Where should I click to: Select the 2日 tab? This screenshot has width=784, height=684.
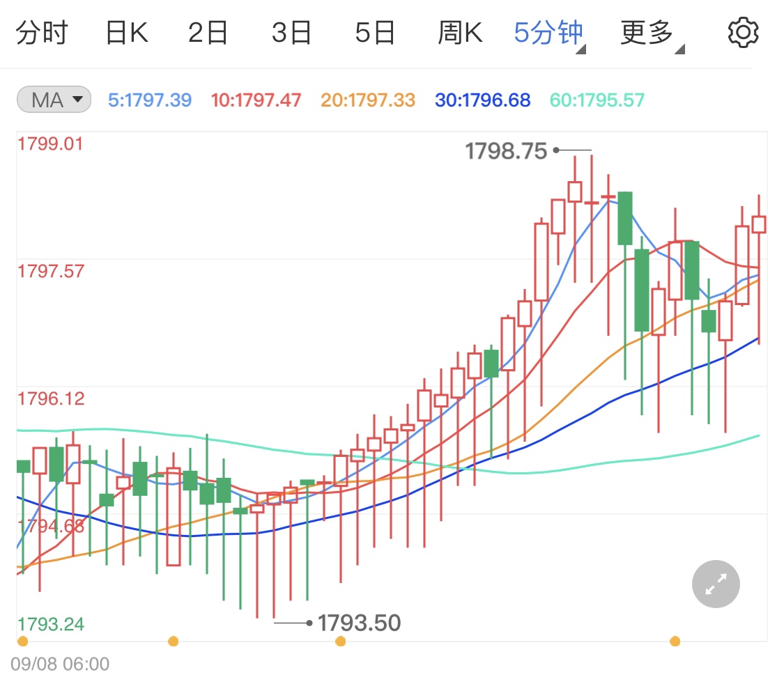tap(208, 33)
